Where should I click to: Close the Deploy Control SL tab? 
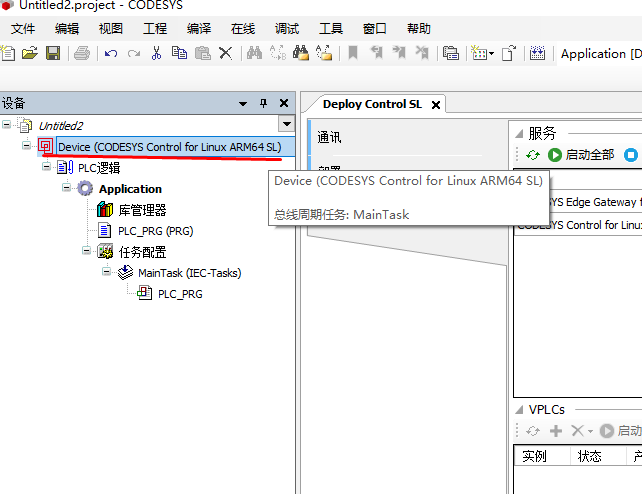[436, 105]
